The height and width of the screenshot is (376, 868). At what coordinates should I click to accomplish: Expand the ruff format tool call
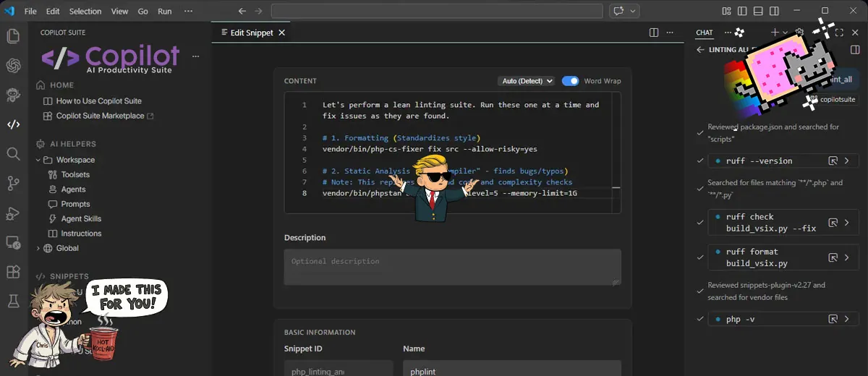tap(847, 257)
